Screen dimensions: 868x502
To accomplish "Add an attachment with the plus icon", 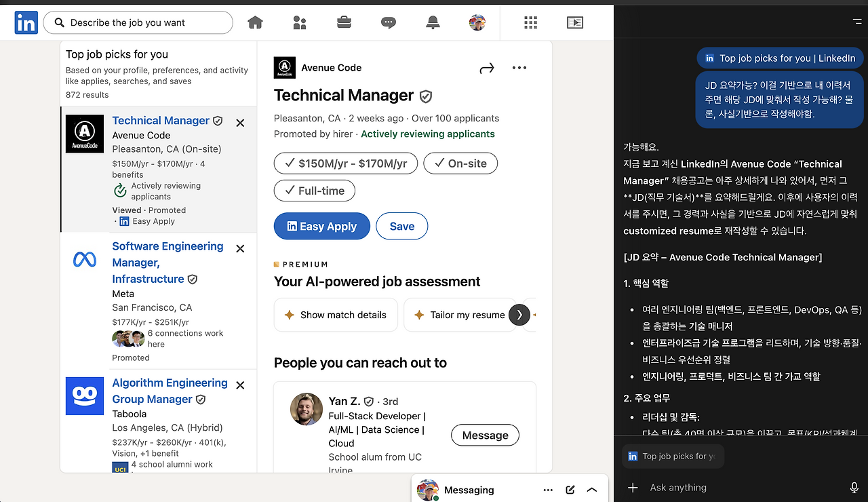I will point(633,488).
